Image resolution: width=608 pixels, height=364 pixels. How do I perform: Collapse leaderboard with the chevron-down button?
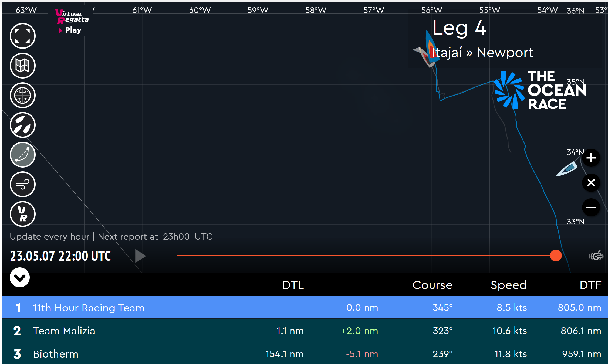tap(20, 277)
